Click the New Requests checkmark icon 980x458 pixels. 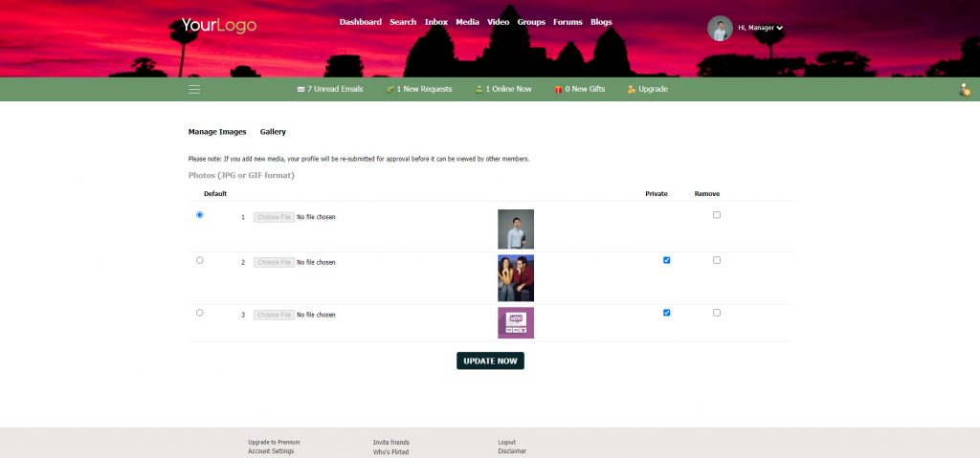(x=390, y=89)
